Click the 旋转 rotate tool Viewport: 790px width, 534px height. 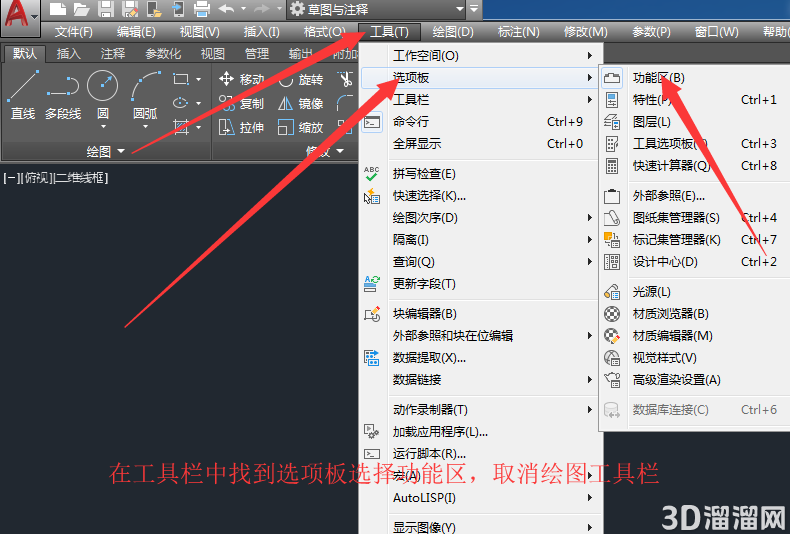coord(301,79)
